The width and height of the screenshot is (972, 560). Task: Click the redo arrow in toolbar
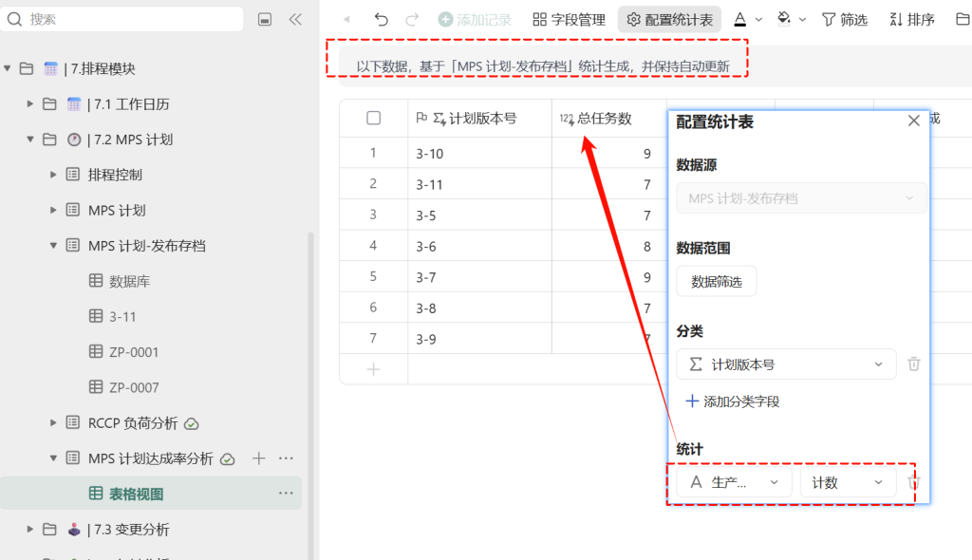412,20
